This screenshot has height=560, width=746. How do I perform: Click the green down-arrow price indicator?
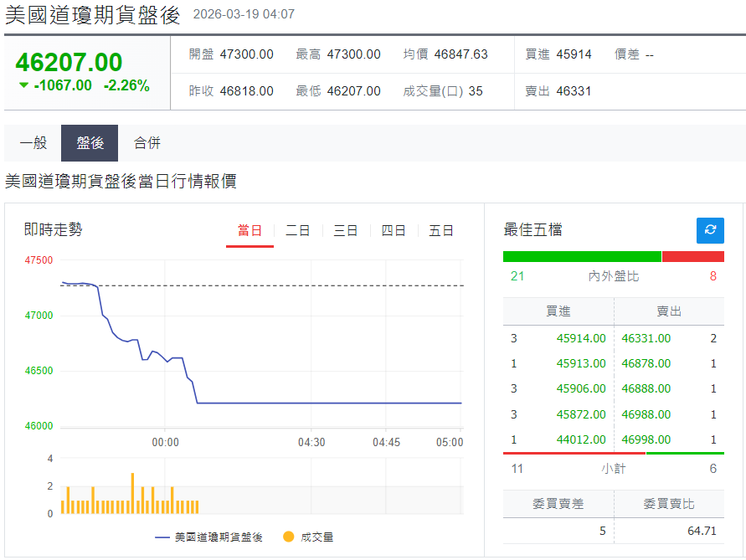pos(23,85)
